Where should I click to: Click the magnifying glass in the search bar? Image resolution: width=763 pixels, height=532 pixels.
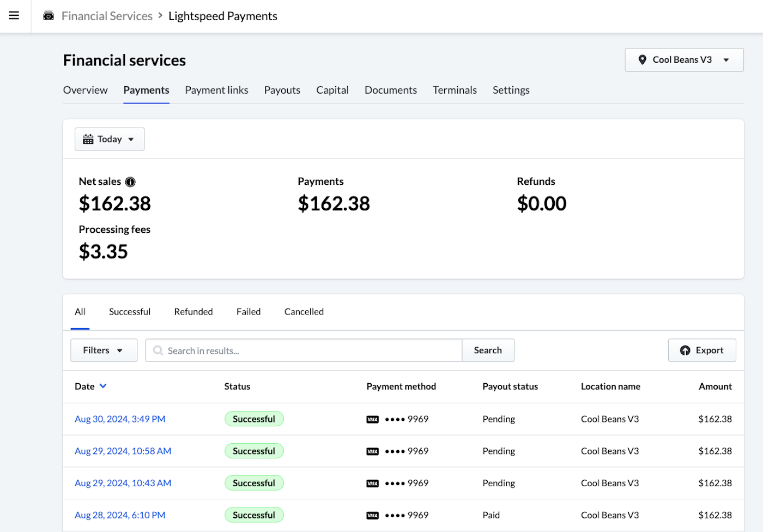click(x=158, y=350)
